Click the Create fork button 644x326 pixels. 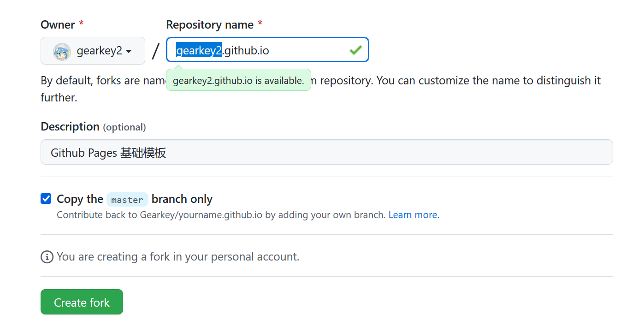pos(82,302)
